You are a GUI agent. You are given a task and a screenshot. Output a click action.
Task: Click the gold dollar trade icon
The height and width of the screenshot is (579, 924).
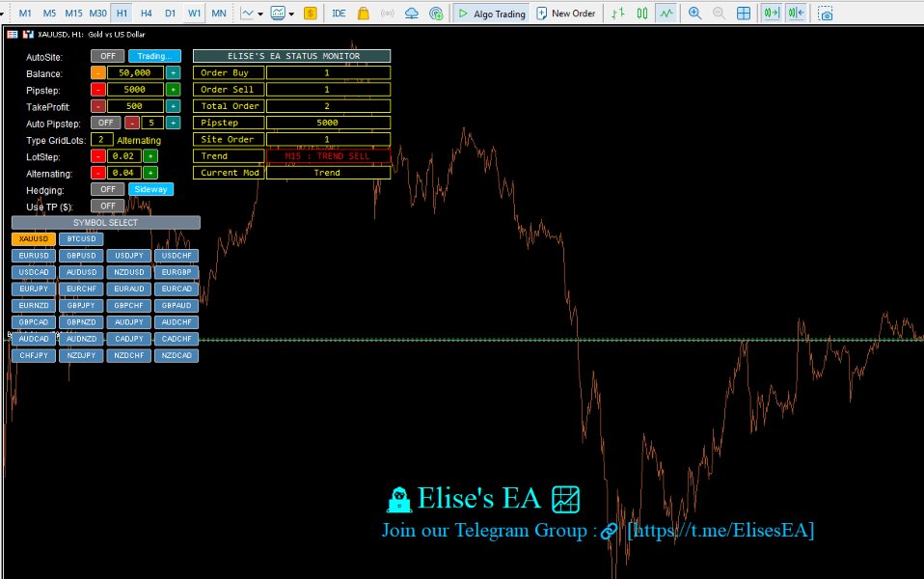pos(310,13)
